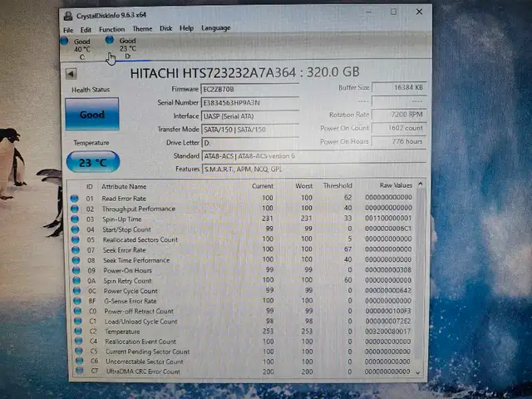532x399 pixels.
Task: Select the UltraDMA CRC Error Count attribute name
Action: point(143,372)
